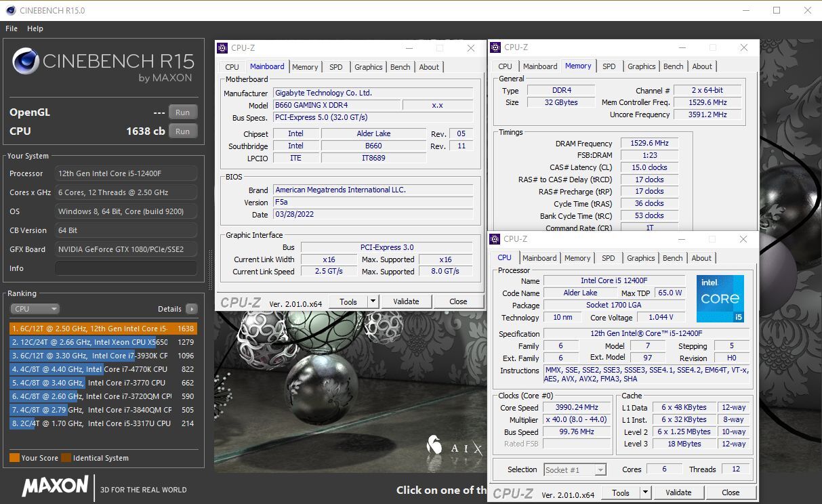Expand Tools dropdown arrow in Mainboard window
Image resolution: width=822 pixels, height=504 pixels.
pyautogui.click(x=373, y=301)
